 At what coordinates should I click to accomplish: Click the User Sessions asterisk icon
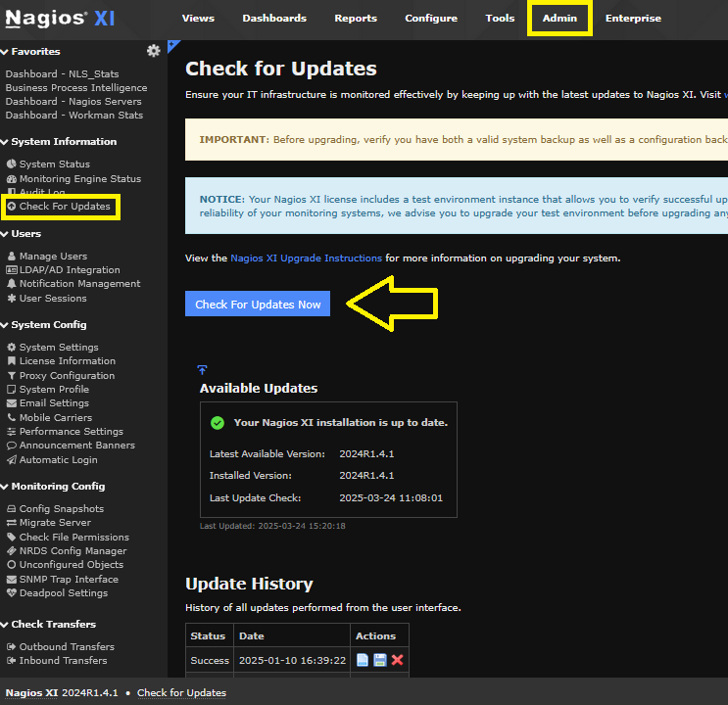pyautogui.click(x=12, y=299)
